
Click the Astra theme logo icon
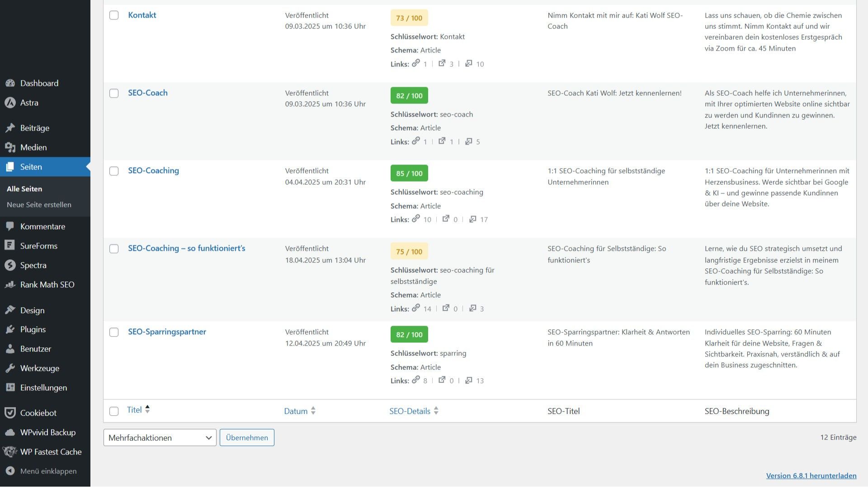[x=10, y=103]
